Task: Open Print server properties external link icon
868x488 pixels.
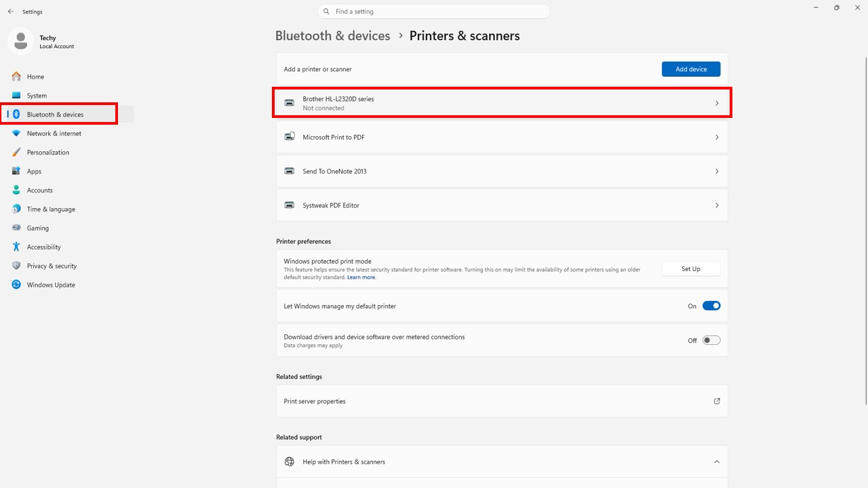Action: tap(717, 401)
